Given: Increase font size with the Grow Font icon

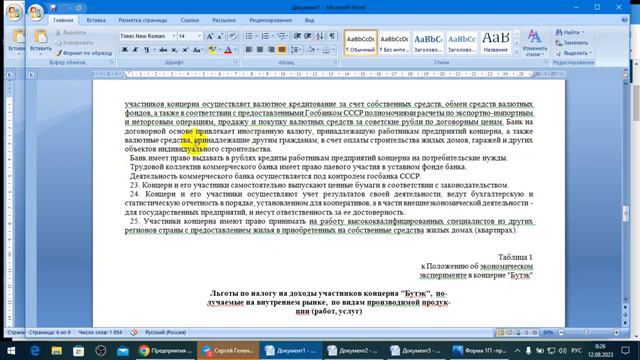Looking at the screenshot, I should tap(210, 36).
